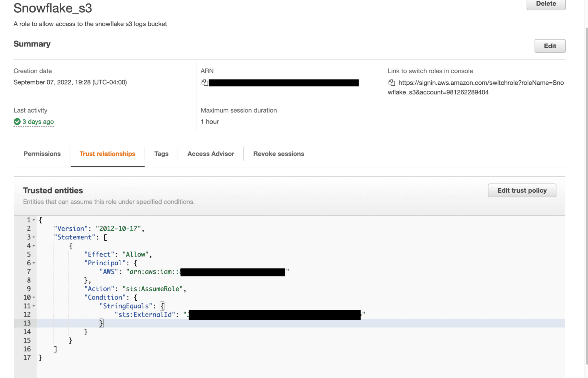The width and height of the screenshot is (588, 378).
Task: Click the Edit button in Summary
Action: [550, 46]
